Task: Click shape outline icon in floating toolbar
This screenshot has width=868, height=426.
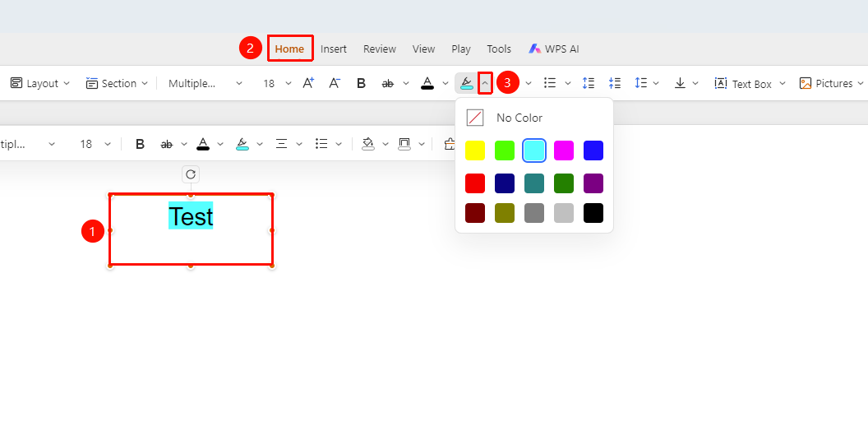Action: [x=404, y=144]
